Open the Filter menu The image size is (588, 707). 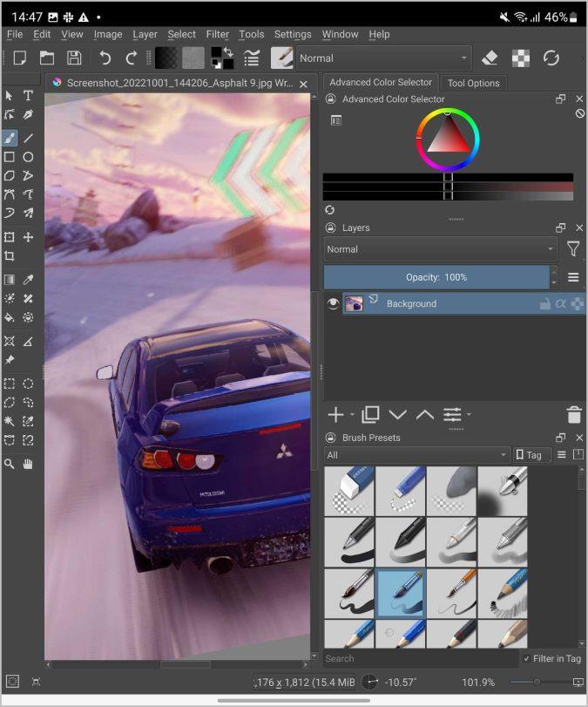click(218, 34)
